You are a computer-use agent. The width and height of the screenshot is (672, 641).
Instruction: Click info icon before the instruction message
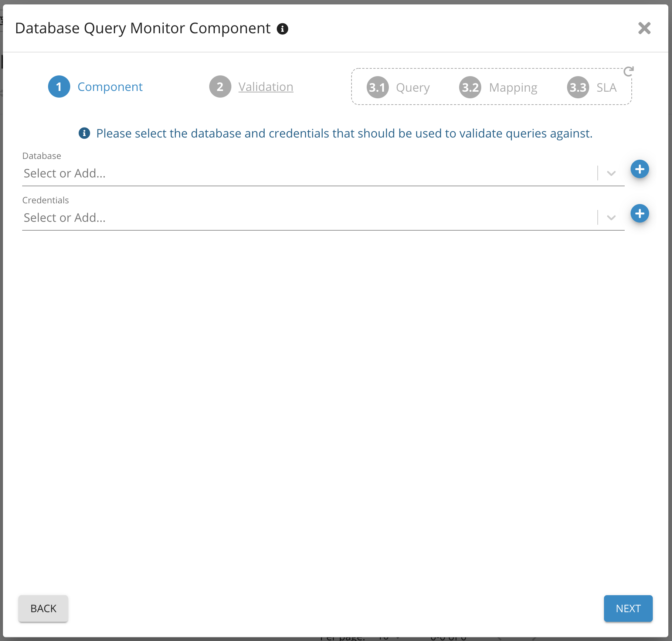tap(84, 133)
